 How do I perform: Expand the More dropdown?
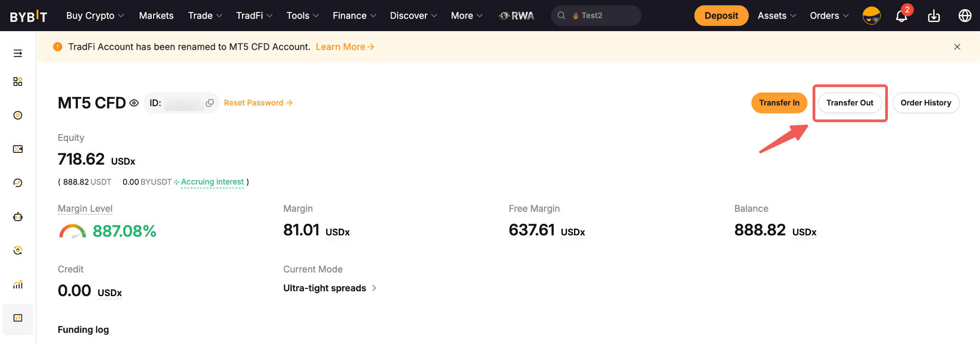point(467,16)
